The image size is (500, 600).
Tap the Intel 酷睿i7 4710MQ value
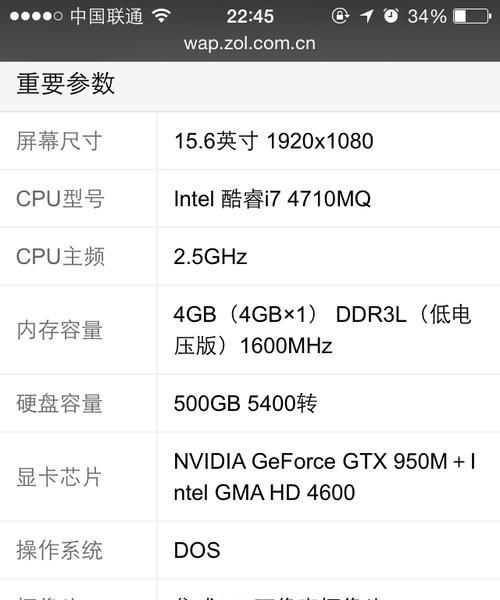(272, 199)
